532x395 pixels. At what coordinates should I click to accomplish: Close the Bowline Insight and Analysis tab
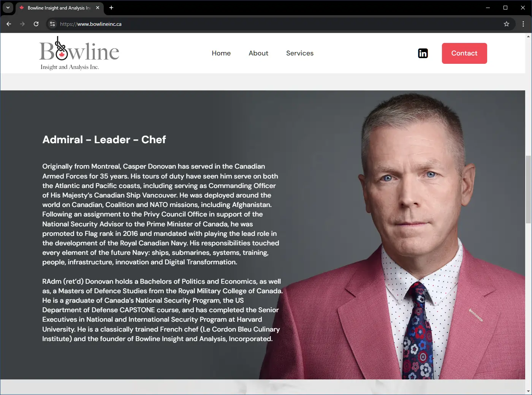pyautogui.click(x=98, y=8)
